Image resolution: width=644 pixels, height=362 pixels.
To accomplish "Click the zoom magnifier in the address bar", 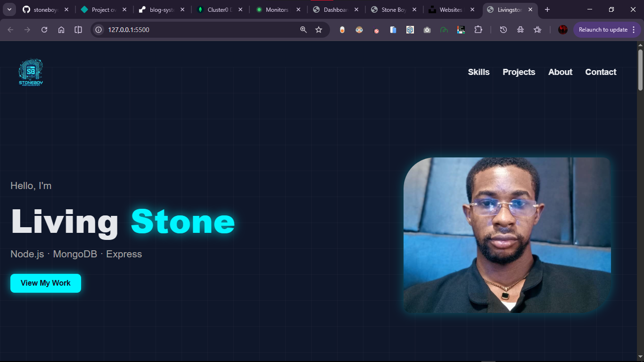I will [303, 29].
